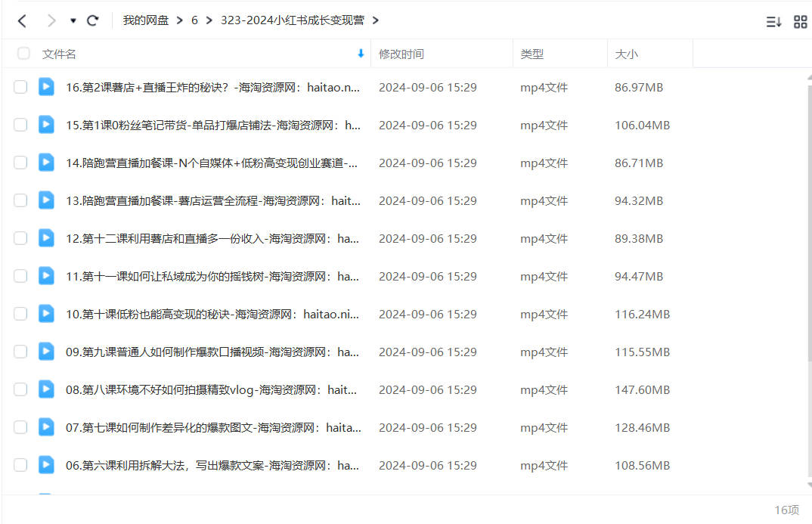Image resolution: width=812 pixels, height=524 pixels.
Task: Select file name 08.第八课环境不好如何拍摄
Action: 211,390
